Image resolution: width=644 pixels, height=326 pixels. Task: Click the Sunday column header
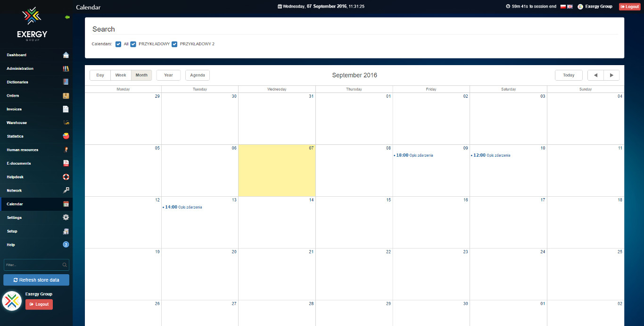pyautogui.click(x=586, y=89)
